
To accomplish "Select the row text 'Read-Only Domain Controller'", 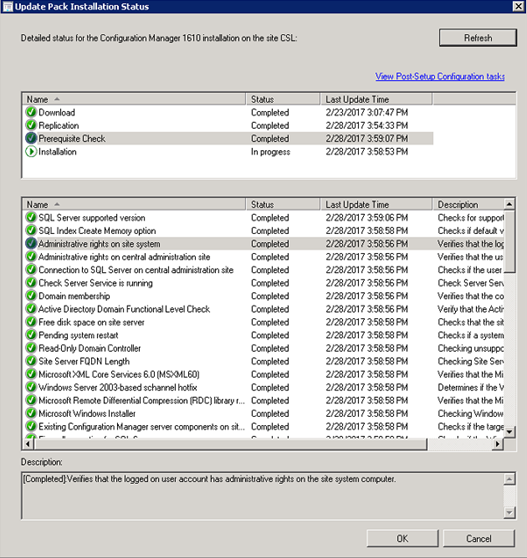I will [x=89, y=348].
